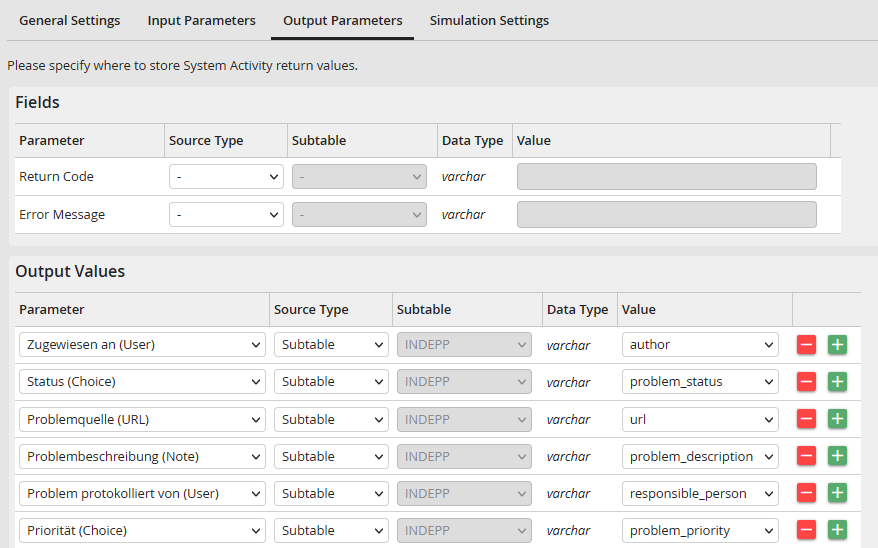Add a row after Problembeschreibung (Note)

tap(837, 456)
